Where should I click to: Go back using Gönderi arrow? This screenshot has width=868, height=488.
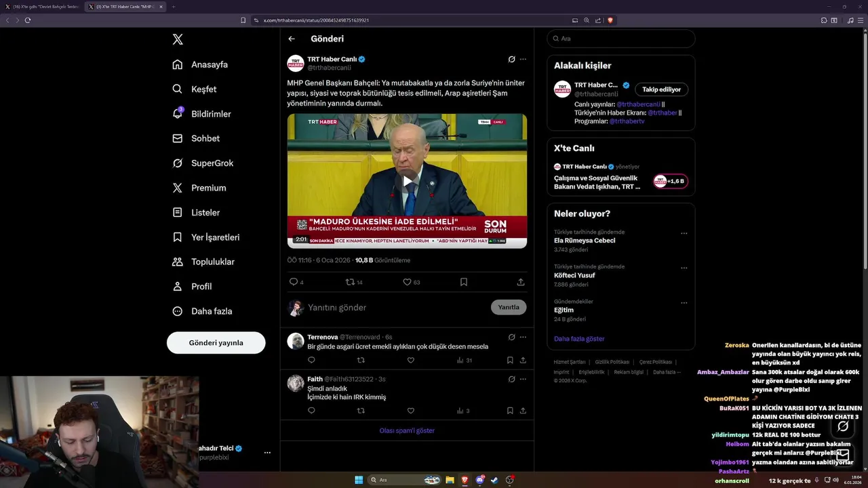tap(292, 39)
